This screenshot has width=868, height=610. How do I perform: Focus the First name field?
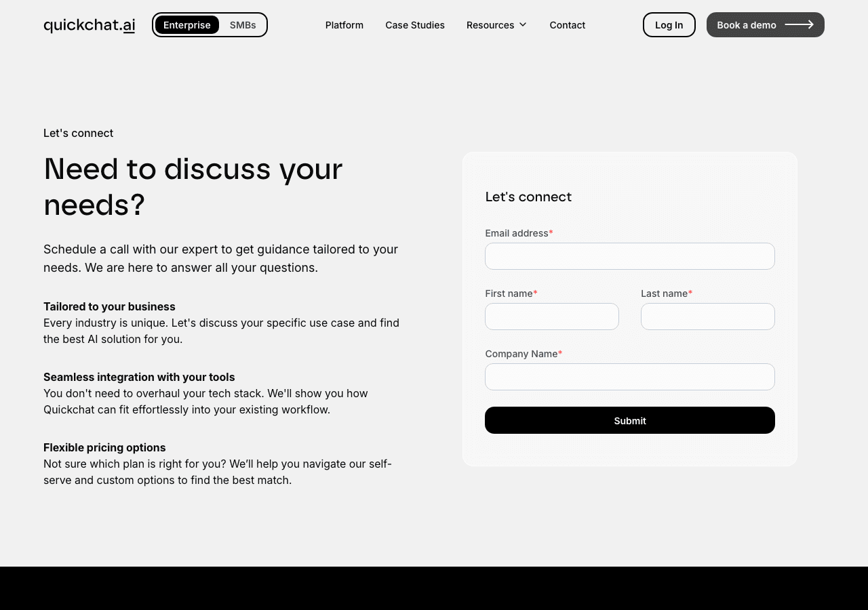click(x=552, y=317)
